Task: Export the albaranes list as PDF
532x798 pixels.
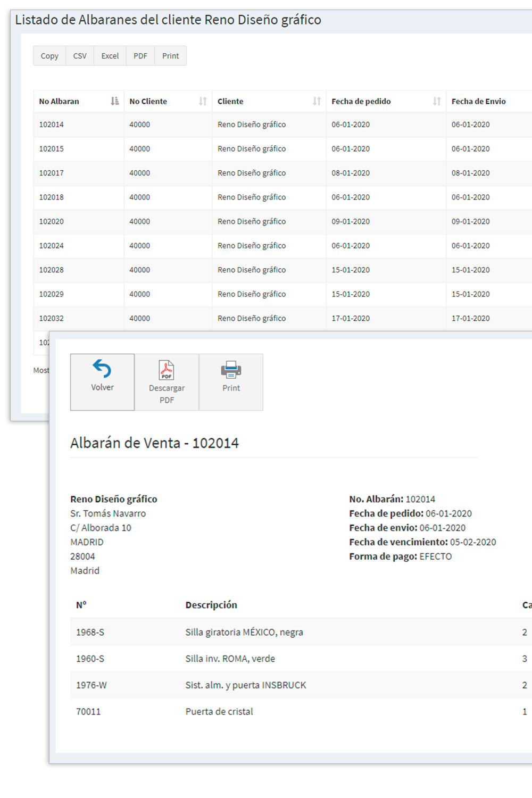Action: click(x=140, y=56)
